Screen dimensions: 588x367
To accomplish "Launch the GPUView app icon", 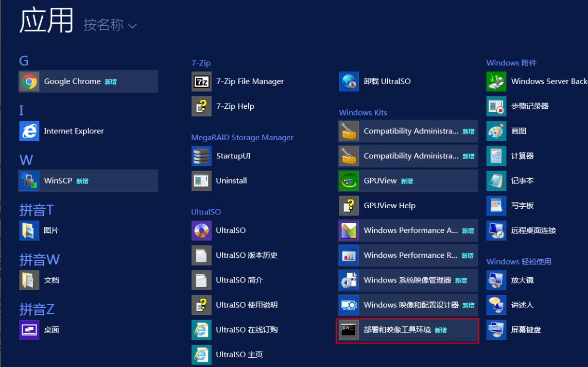I will (x=349, y=181).
